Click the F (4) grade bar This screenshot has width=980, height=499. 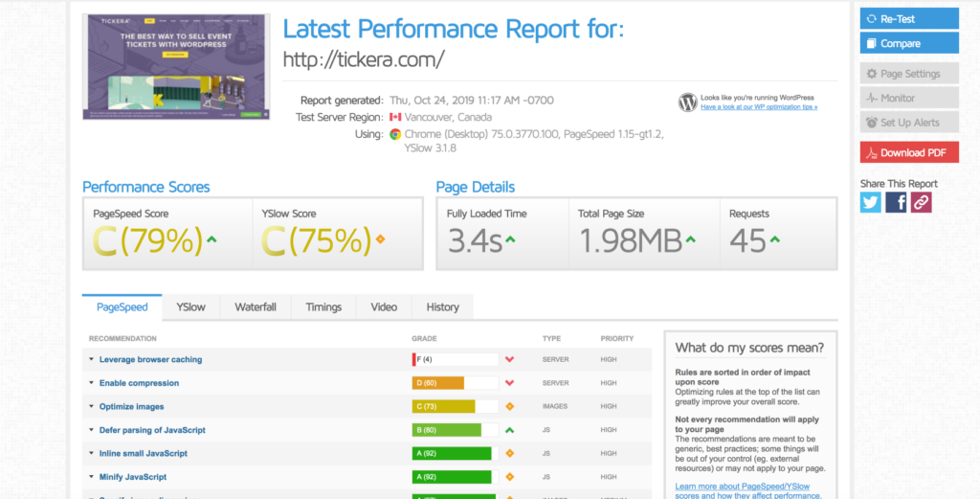455,359
